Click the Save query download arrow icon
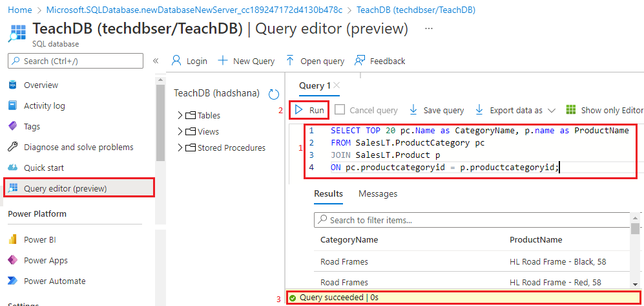Screen dimensions: 644x306 pos(413,110)
